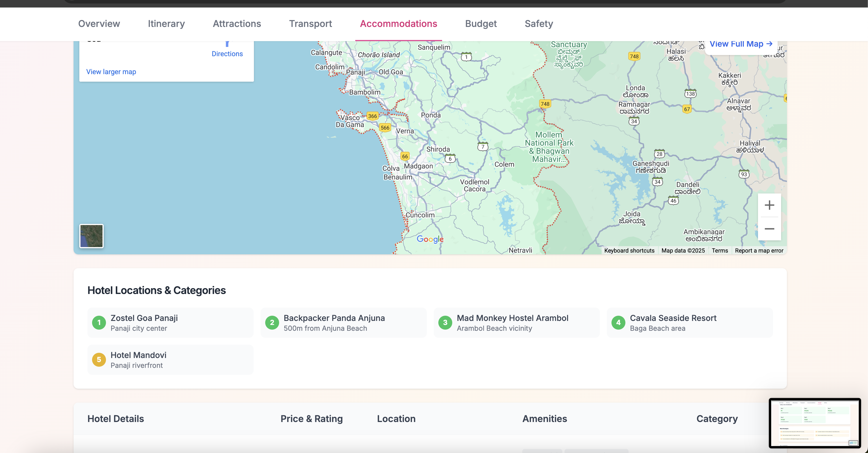Select Zostel Goa Panaji location card
The width and height of the screenshot is (868, 453).
pos(170,323)
